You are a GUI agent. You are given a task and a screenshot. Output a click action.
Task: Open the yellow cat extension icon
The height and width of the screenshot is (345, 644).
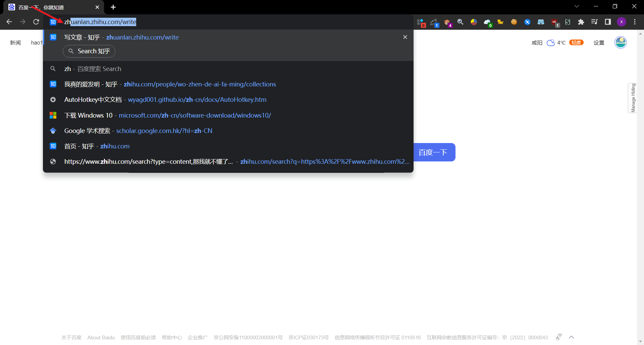pyautogui.click(x=501, y=22)
